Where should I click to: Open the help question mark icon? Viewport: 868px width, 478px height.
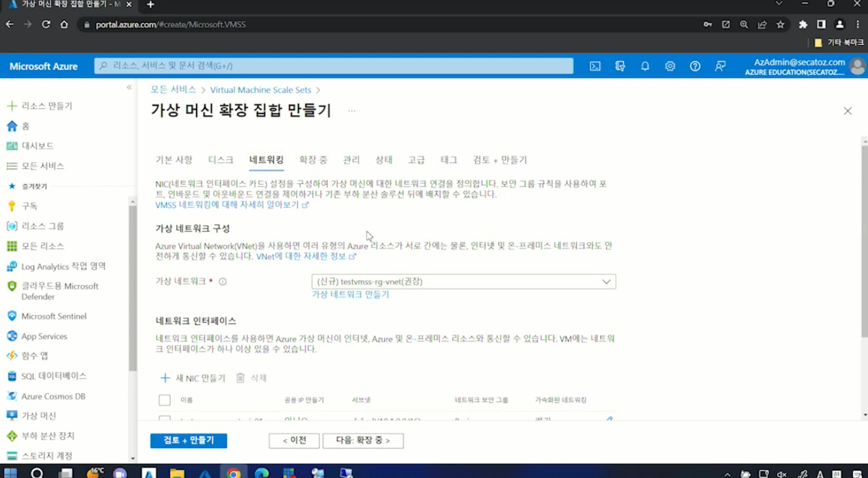tap(695, 66)
